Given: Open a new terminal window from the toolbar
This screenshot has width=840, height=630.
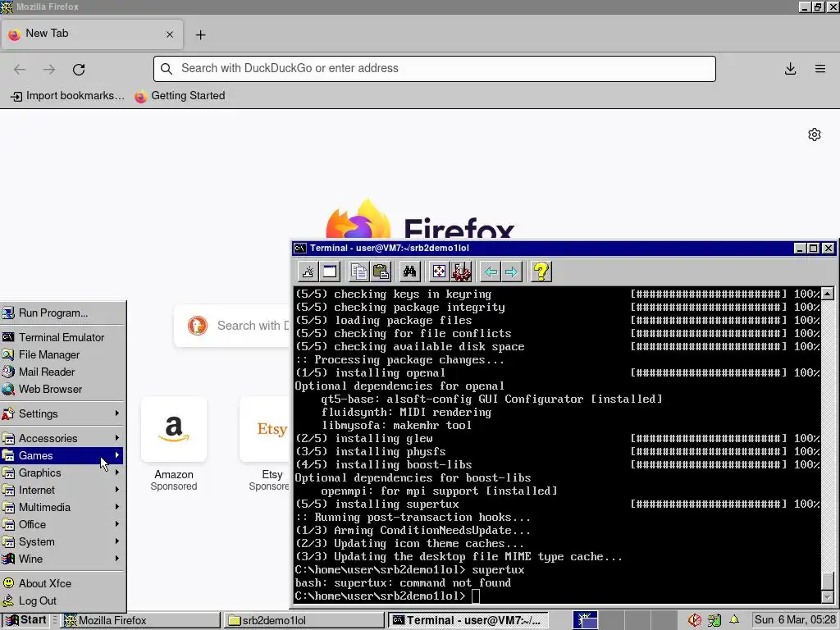Looking at the screenshot, I should [330, 272].
